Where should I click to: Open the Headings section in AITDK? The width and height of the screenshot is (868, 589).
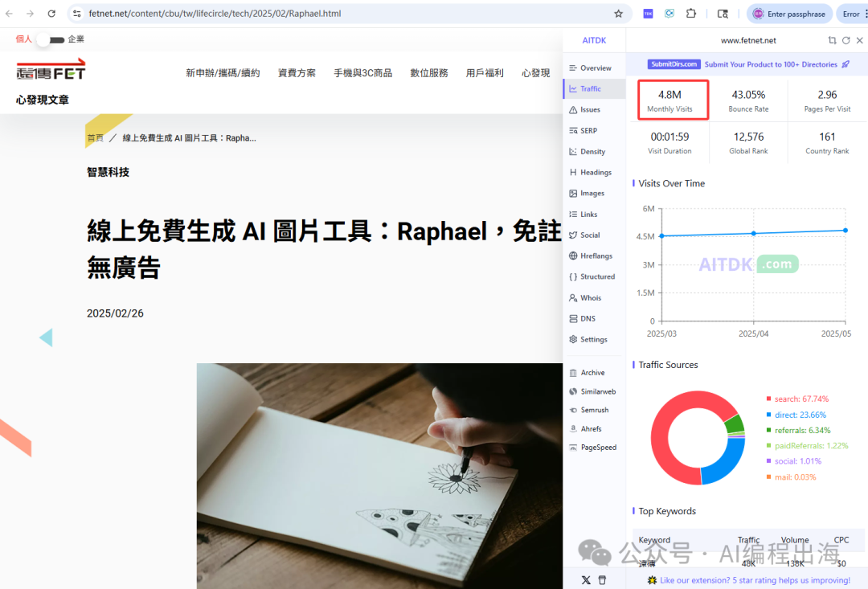(x=594, y=172)
